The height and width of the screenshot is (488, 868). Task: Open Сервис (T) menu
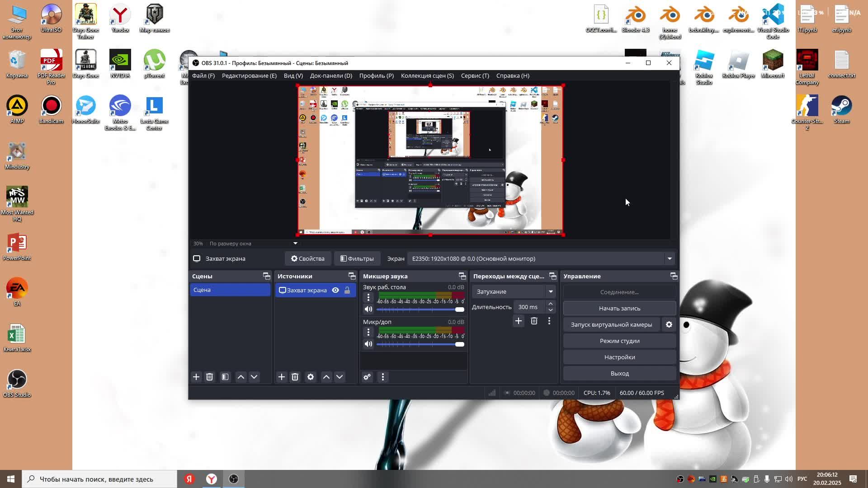pos(475,75)
